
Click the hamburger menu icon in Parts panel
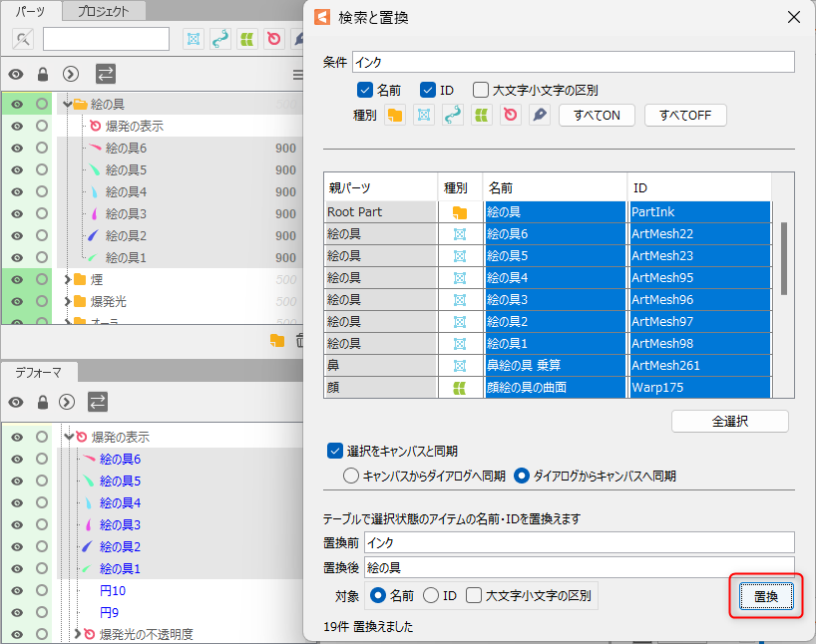(x=297, y=75)
